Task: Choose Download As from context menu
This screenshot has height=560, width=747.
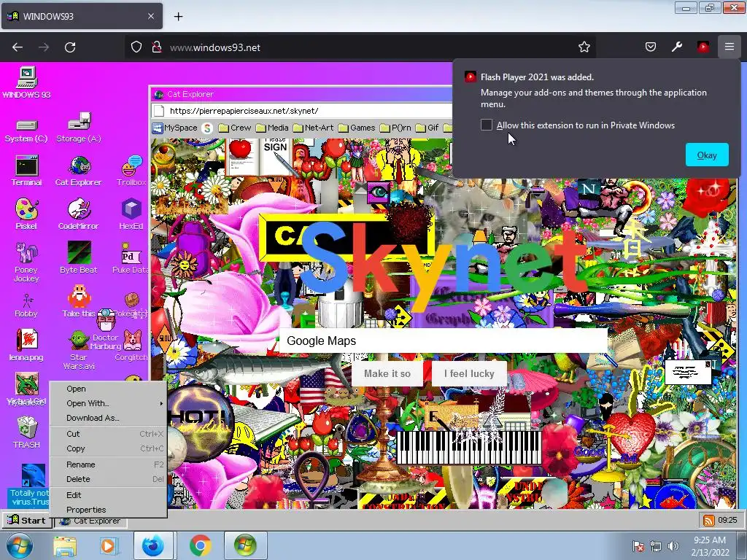Action: pos(109,418)
